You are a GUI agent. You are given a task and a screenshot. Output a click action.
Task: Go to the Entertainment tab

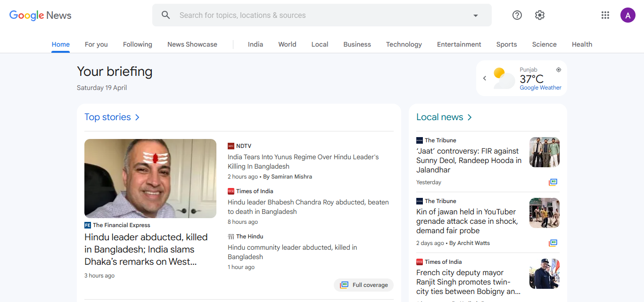pos(459,44)
